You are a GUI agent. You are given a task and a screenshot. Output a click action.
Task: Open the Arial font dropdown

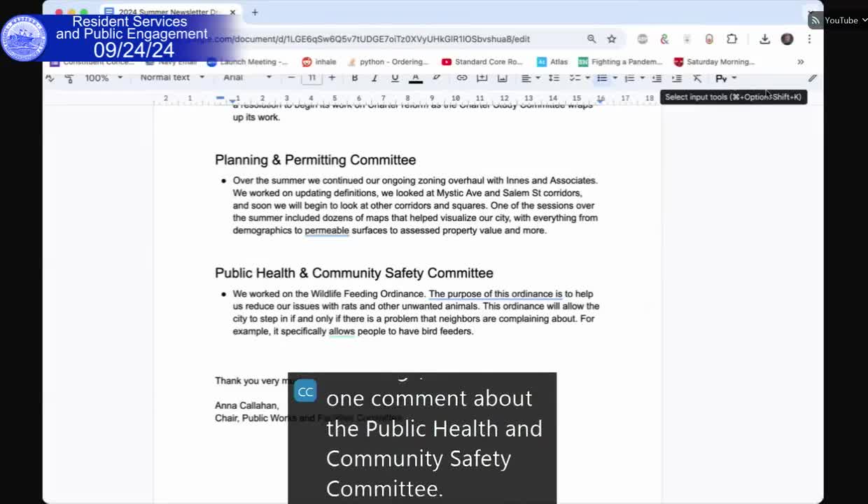247,78
